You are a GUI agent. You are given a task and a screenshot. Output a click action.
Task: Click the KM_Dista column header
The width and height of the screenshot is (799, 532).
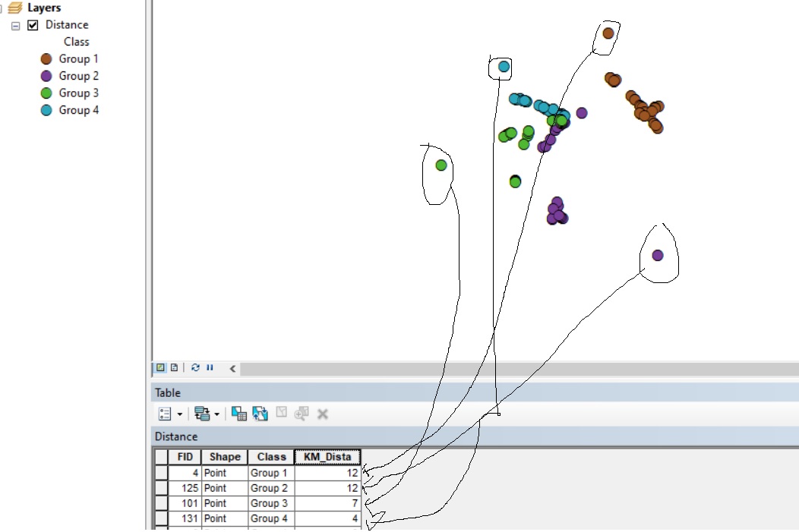327,457
